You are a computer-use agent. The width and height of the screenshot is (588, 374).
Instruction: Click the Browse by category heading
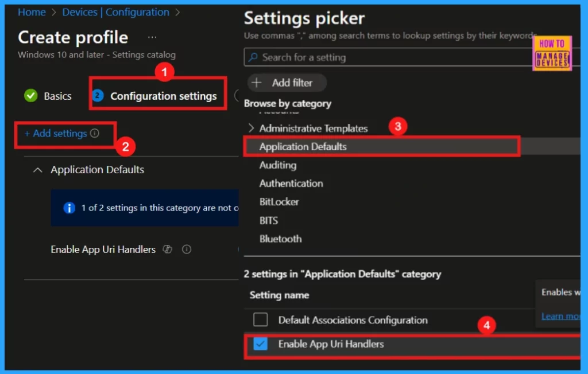point(288,103)
